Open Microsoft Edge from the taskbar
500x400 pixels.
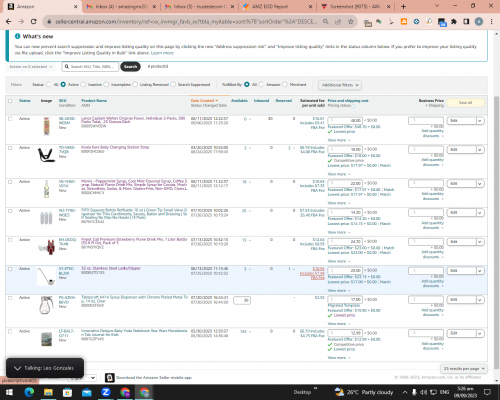coord(29,392)
